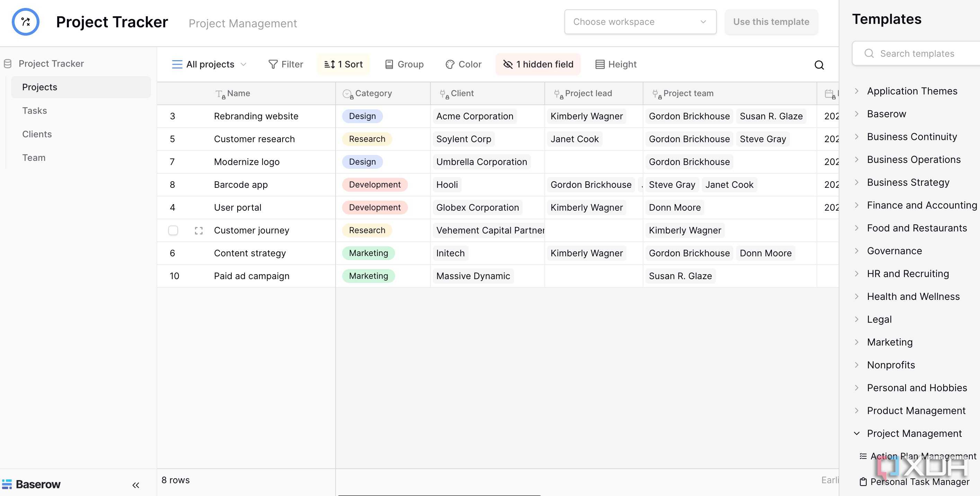Click the grid search magnifier icon
Image resolution: width=980 pixels, height=496 pixels.
coord(819,65)
